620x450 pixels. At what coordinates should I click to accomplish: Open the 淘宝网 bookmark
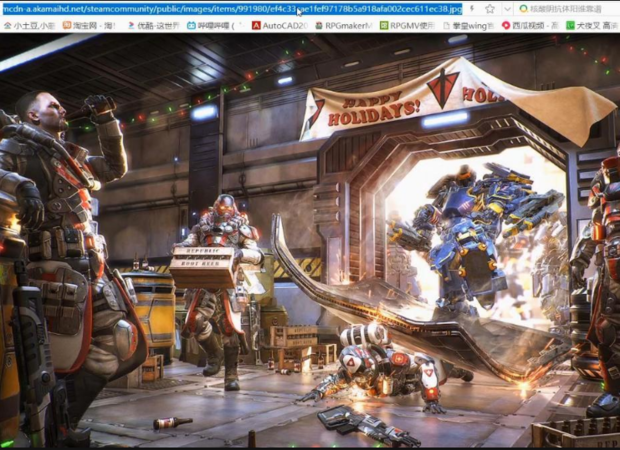89,26
